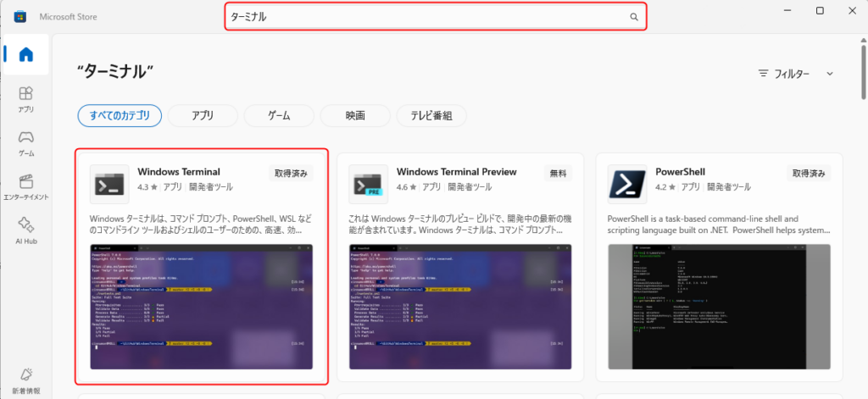Click the filter lines icon
The height and width of the screenshot is (399, 868).
pos(764,73)
